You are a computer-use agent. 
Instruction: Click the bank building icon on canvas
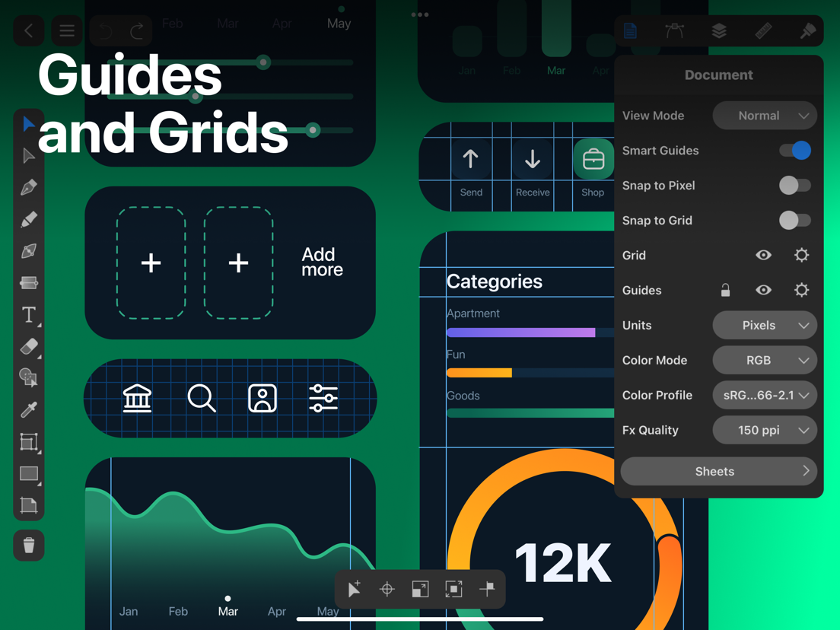[x=137, y=399]
